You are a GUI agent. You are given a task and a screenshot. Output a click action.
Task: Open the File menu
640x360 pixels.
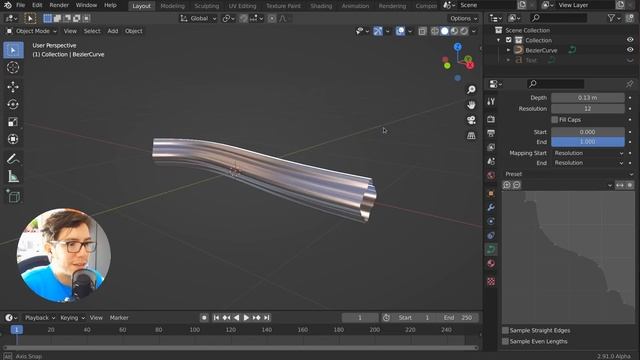tap(20, 5)
